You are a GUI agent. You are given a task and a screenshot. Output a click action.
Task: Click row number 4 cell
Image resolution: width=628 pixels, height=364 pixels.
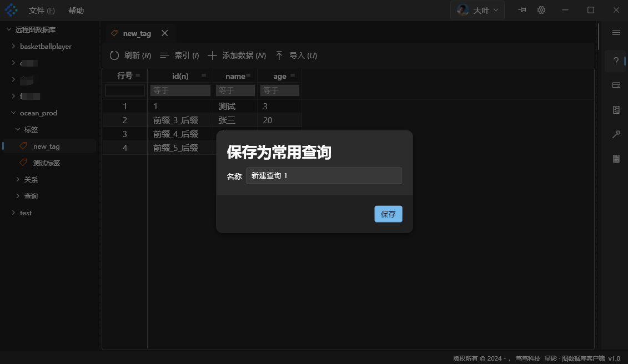124,148
